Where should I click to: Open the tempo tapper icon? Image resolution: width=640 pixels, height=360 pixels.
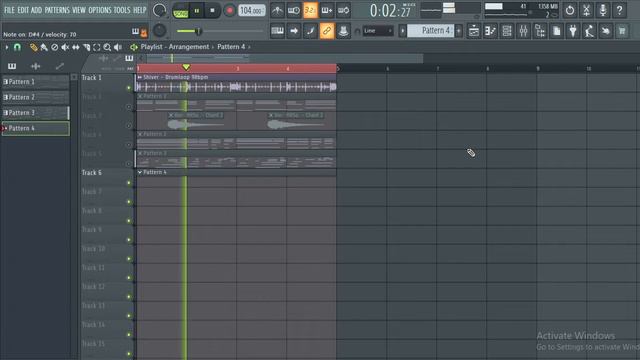point(589,31)
